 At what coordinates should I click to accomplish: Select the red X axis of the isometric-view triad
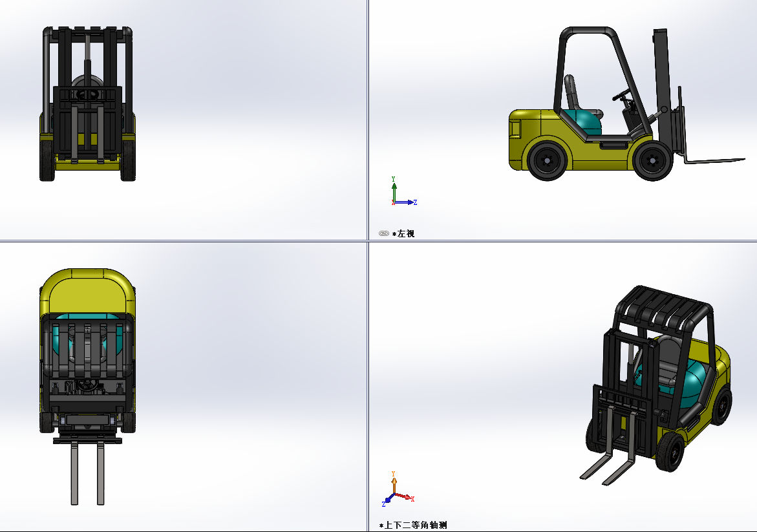coord(405,496)
